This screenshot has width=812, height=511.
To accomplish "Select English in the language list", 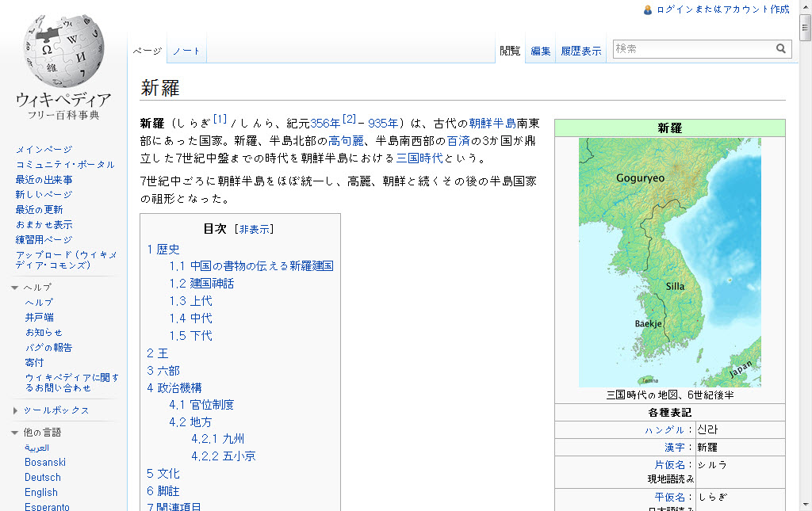I will click(41, 492).
